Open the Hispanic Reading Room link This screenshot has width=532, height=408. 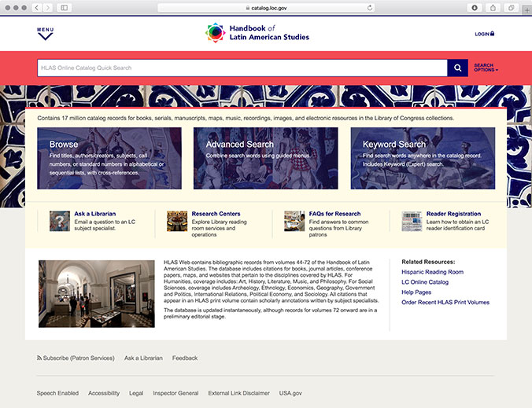tap(432, 272)
